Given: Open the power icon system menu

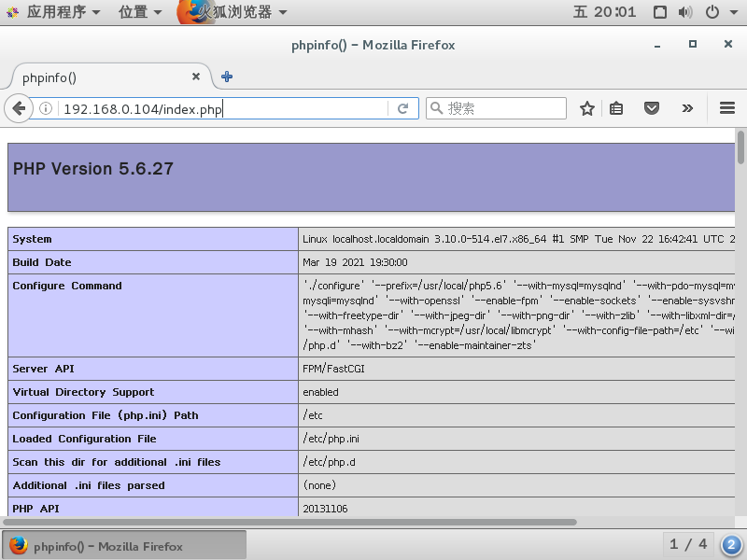Looking at the screenshot, I should coord(712,12).
